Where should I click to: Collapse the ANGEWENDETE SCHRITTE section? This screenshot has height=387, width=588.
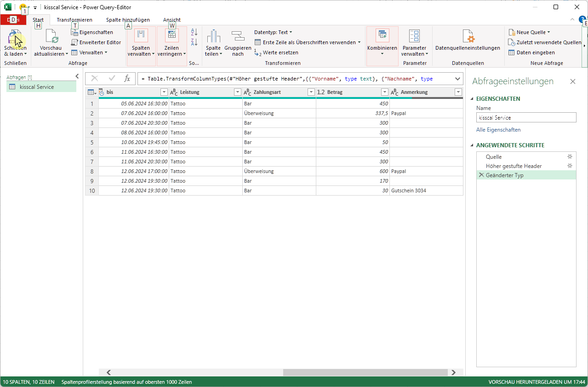pyautogui.click(x=472, y=145)
